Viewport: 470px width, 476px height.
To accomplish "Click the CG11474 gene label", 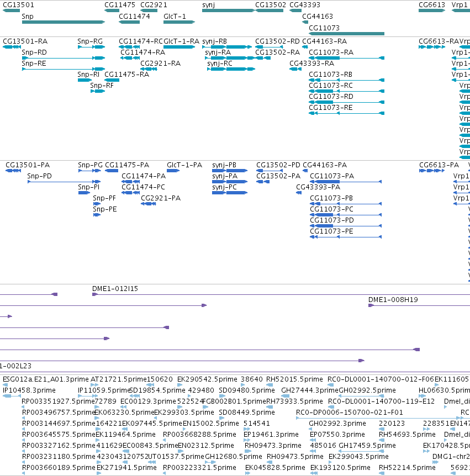I will pyautogui.click(x=134, y=17).
